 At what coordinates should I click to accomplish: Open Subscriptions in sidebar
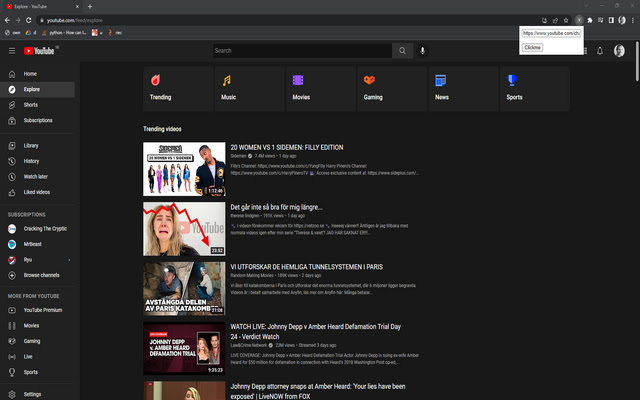click(x=38, y=120)
